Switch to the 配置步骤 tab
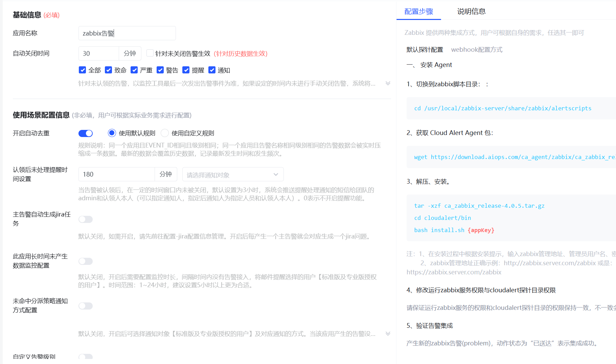The width and height of the screenshot is (616, 364). point(419,12)
